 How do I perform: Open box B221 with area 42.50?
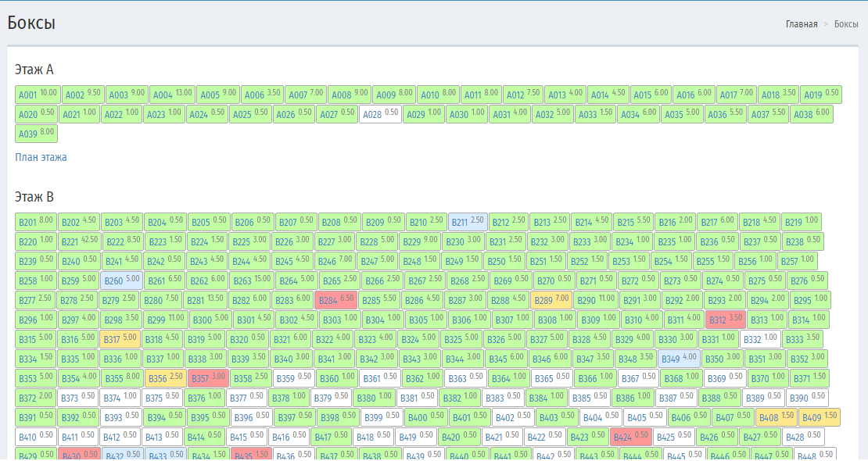tap(80, 241)
